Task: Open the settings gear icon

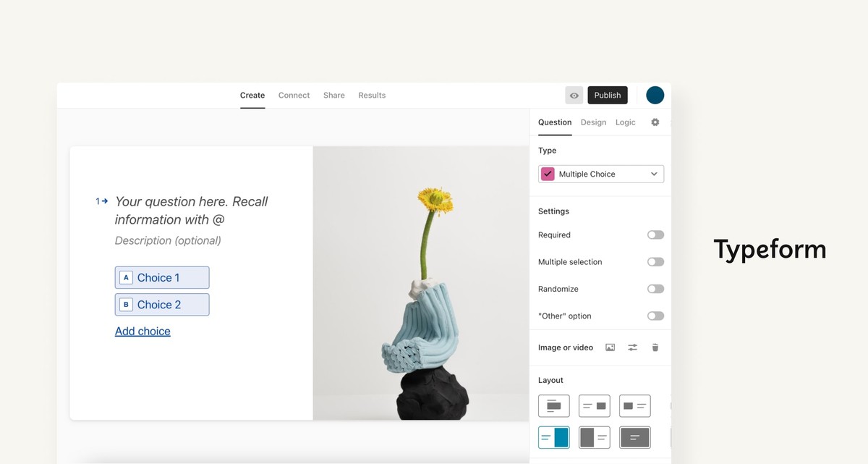Action: pyautogui.click(x=655, y=122)
